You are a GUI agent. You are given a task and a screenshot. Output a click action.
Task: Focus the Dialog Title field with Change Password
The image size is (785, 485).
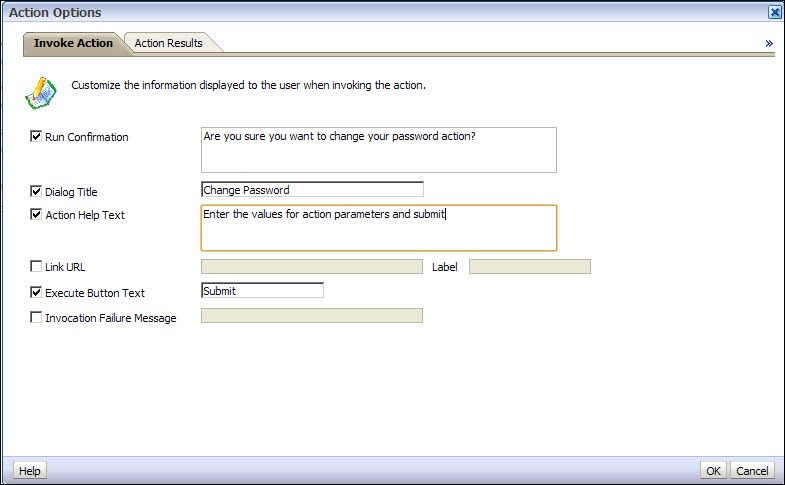click(x=312, y=189)
